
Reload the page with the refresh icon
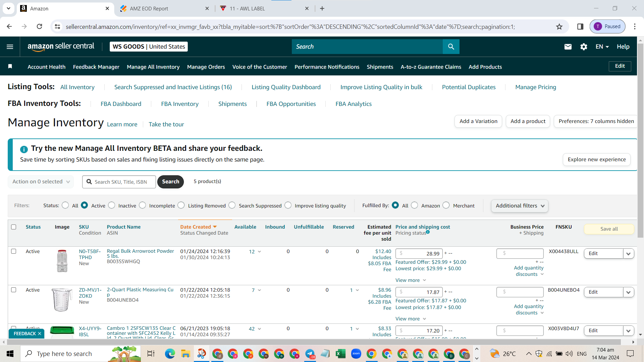[x=39, y=26]
